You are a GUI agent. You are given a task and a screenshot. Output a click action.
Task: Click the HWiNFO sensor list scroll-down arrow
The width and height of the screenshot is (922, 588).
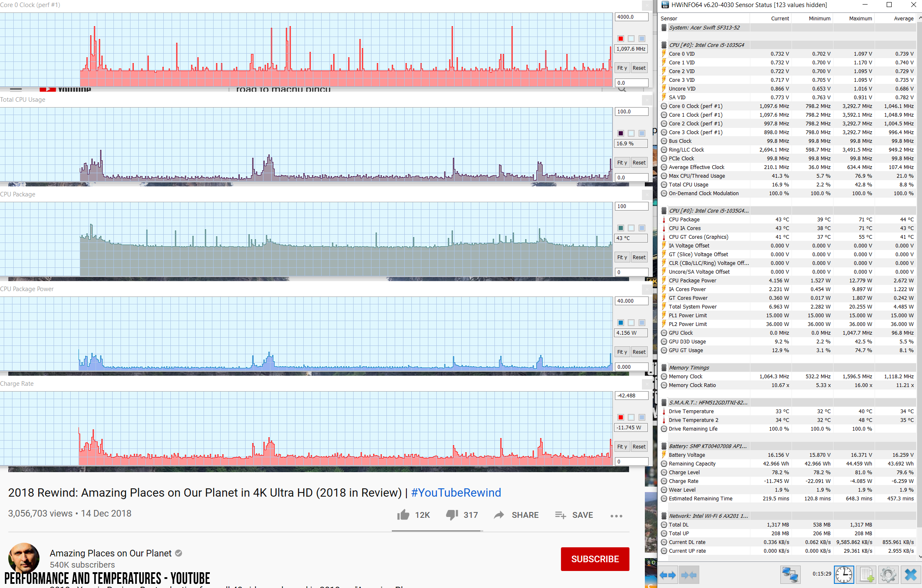click(920, 556)
